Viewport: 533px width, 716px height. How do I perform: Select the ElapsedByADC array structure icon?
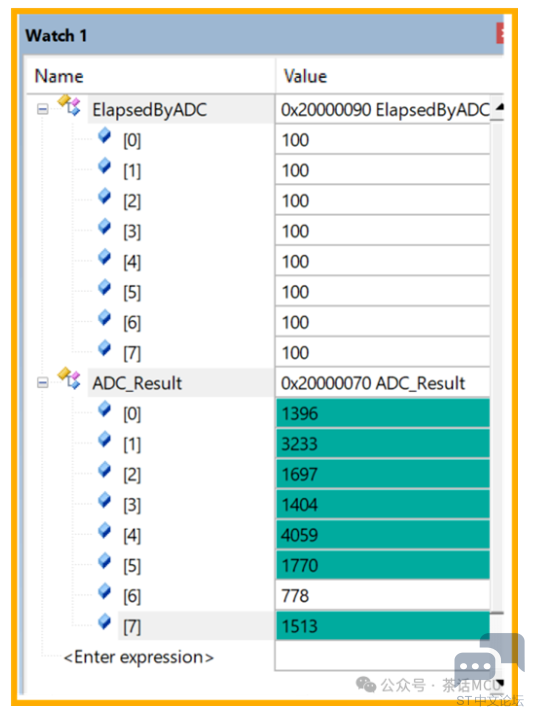(x=69, y=105)
